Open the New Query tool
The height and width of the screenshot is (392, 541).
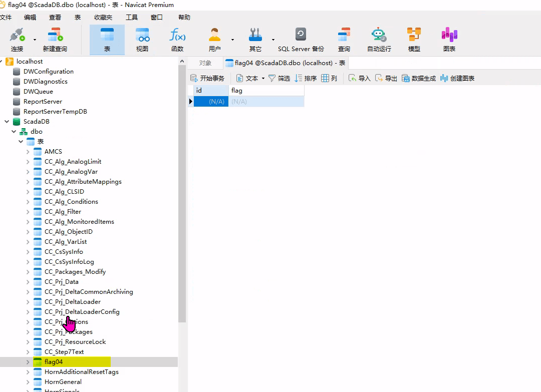click(55, 35)
